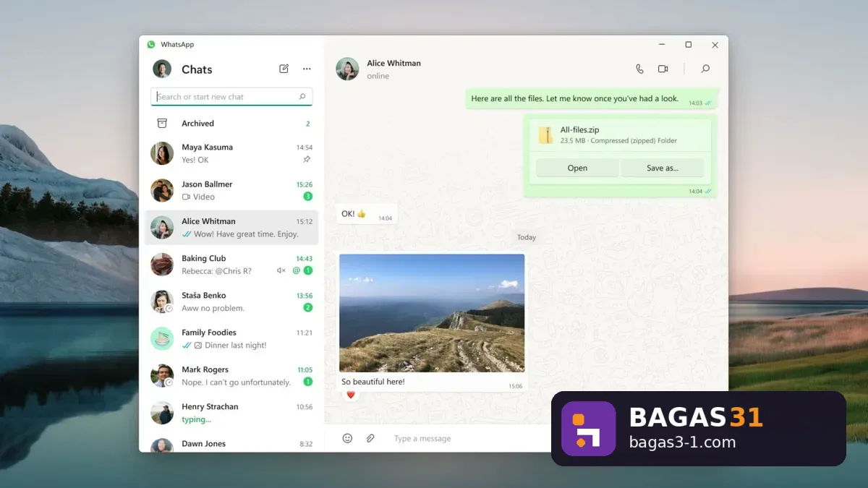Screen dimensions: 868x488
Task: Click Save as... for the zip file
Action: (x=663, y=168)
